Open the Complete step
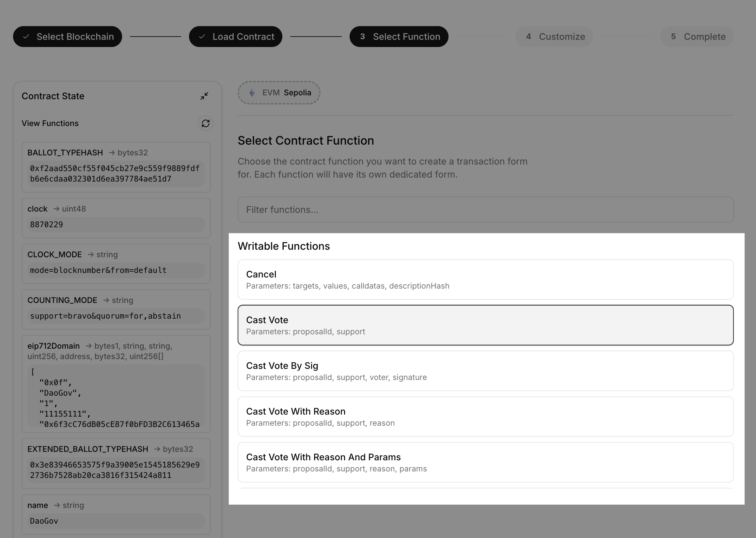Image resolution: width=756 pixels, height=538 pixels. point(697,37)
